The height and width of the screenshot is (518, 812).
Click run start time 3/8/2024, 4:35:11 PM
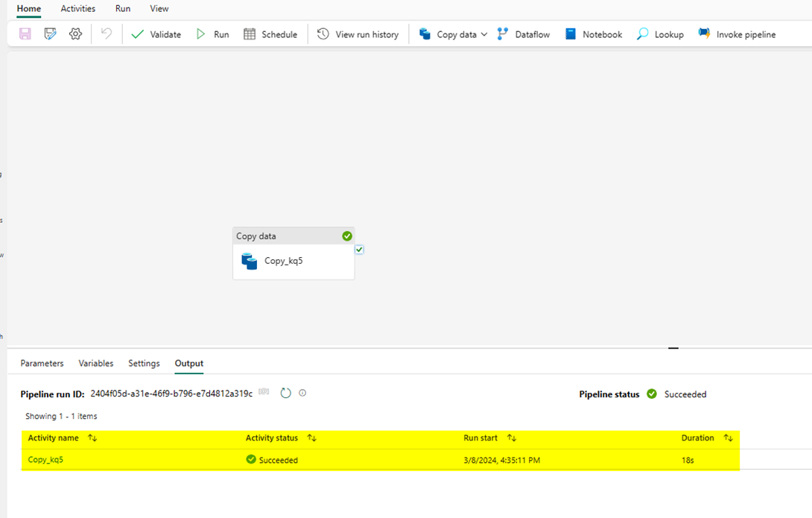point(502,460)
